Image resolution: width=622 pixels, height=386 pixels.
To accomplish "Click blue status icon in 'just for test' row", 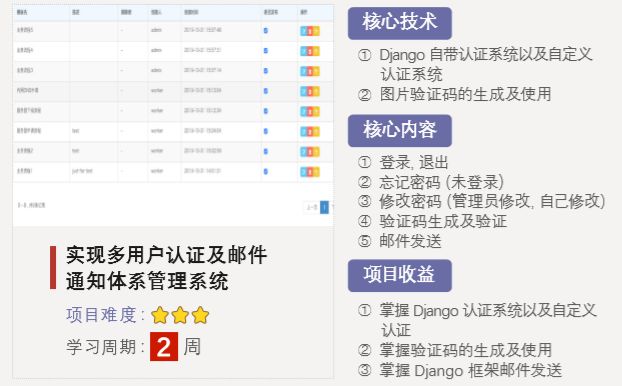I will coord(266,171).
